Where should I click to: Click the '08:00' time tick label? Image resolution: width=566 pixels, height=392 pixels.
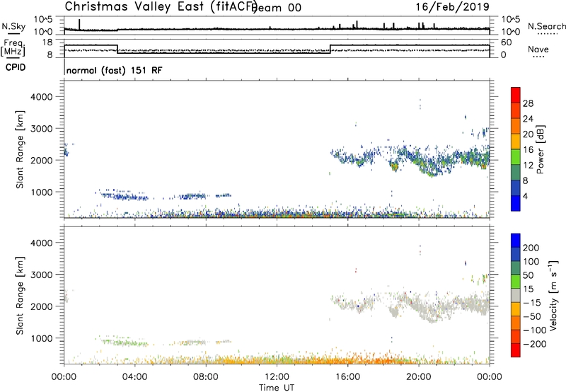206,377
